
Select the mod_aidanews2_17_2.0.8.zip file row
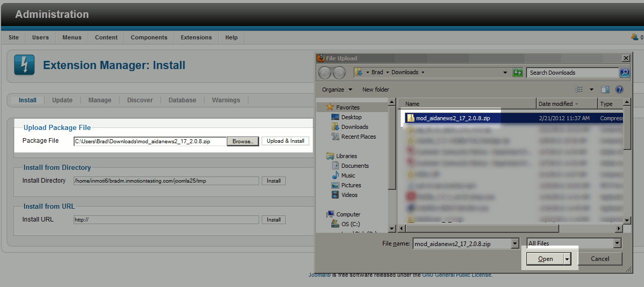[x=514, y=118]
